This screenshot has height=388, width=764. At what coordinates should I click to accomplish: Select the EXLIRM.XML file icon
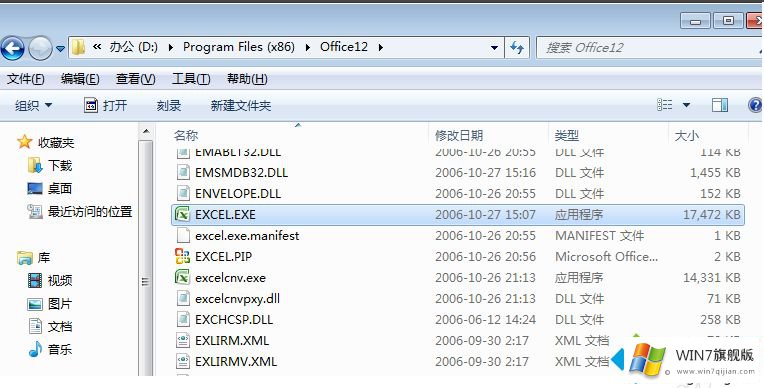pyautogui.click(x=183, y=340)
